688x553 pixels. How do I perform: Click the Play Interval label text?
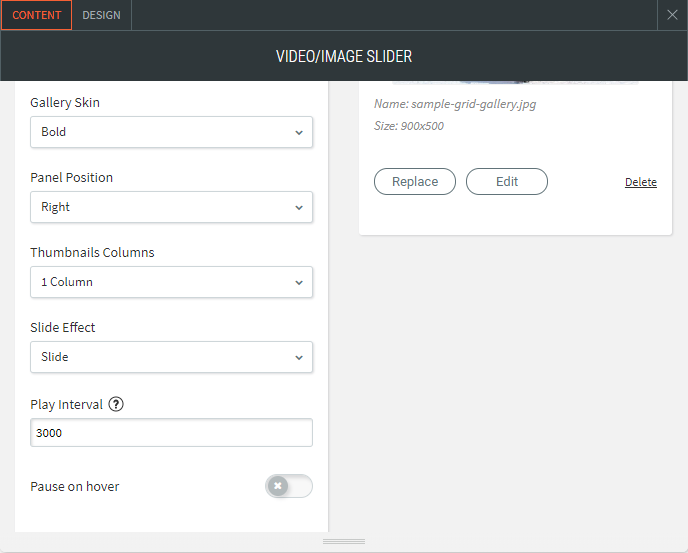(x=67, y=405)
